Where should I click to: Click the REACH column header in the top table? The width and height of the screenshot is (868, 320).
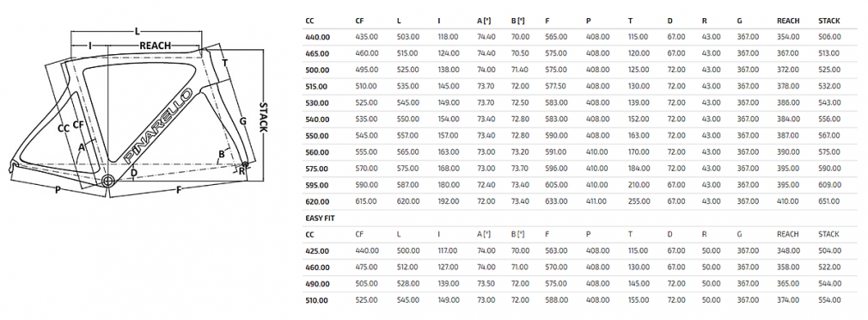pyautogui.click(x=788, y=21)
